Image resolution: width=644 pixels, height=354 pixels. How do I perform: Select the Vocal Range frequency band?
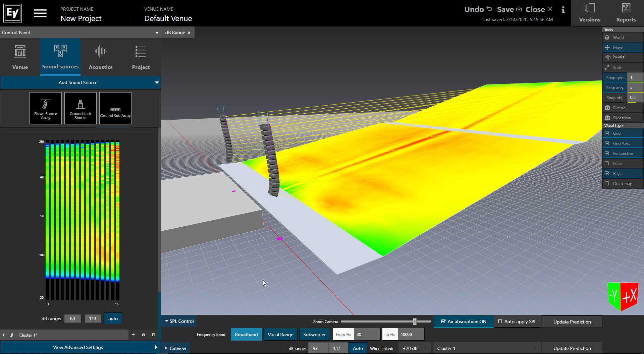coord(280,335)
